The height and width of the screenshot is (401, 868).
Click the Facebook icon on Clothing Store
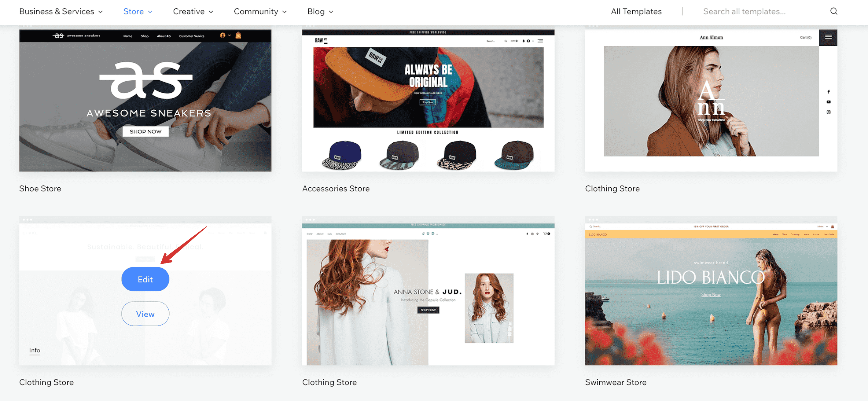tap(829, 91)
